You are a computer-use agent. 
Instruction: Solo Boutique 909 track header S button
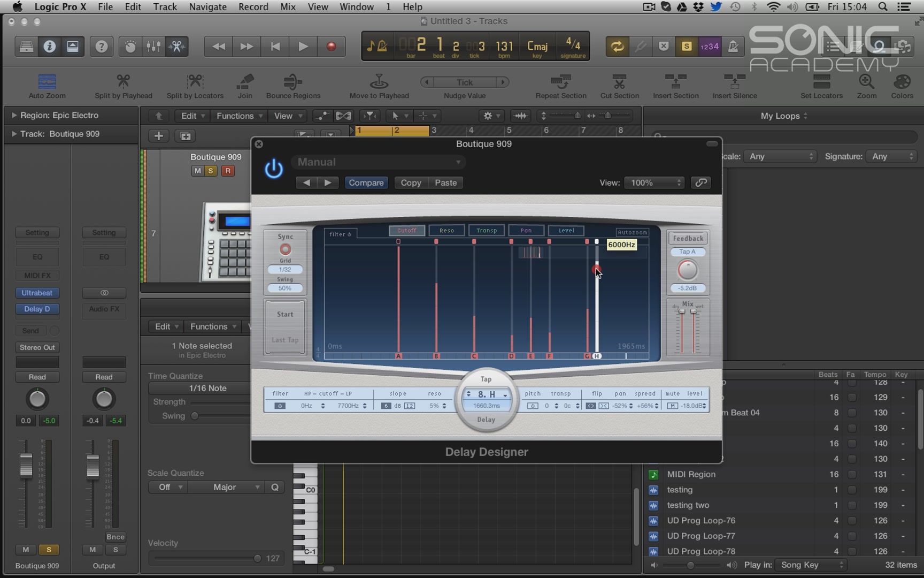coord(211,171)
